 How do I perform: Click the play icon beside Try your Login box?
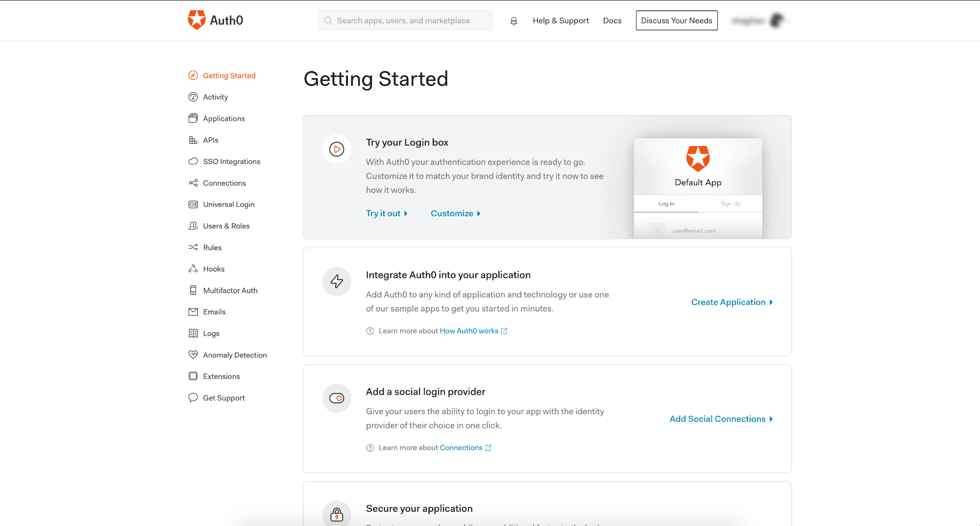coord(337,149)
